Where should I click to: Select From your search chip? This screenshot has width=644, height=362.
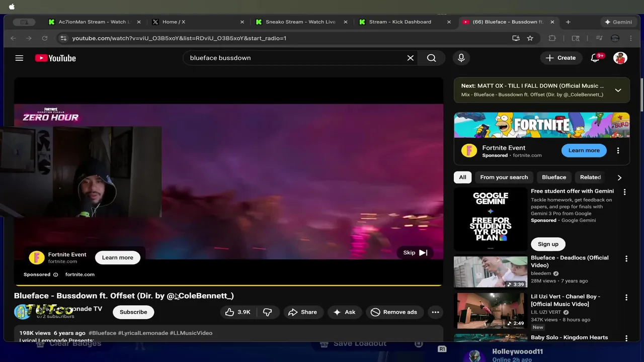tap(504, 177)
